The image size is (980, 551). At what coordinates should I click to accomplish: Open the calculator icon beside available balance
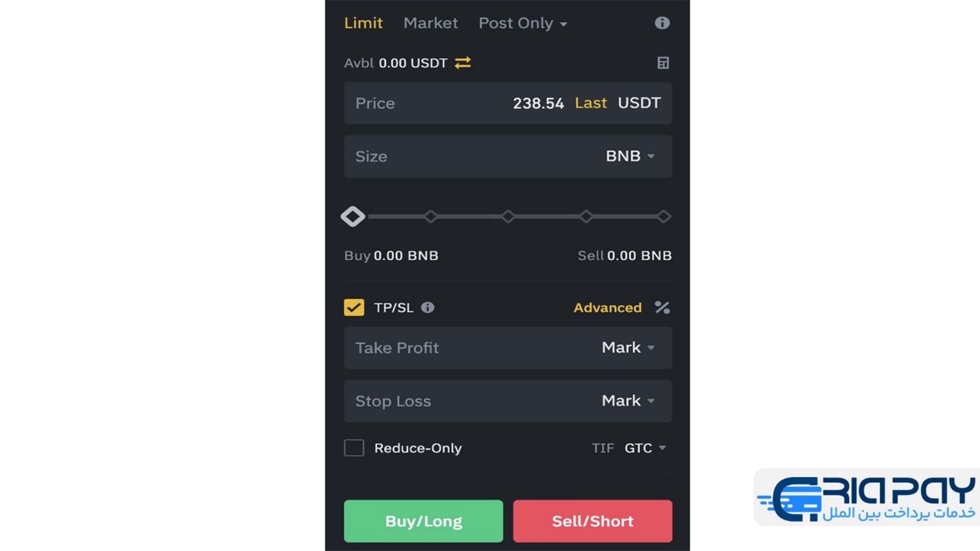pyautogui.click(x=663, y=63)
